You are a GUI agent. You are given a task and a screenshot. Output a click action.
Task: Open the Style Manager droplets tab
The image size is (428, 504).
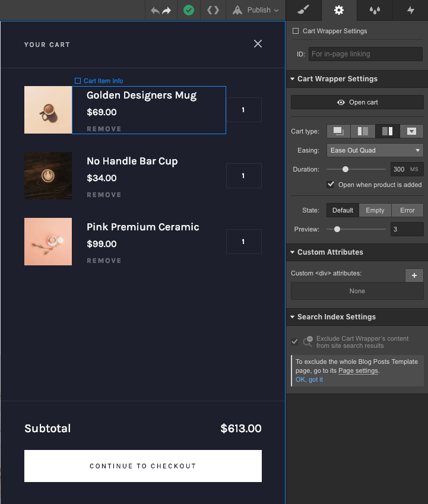375,10
